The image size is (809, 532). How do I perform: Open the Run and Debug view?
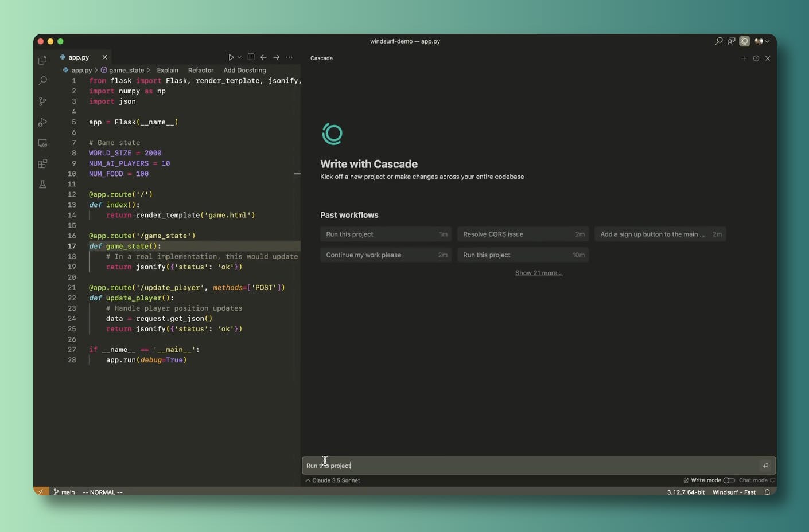(42, 122)
